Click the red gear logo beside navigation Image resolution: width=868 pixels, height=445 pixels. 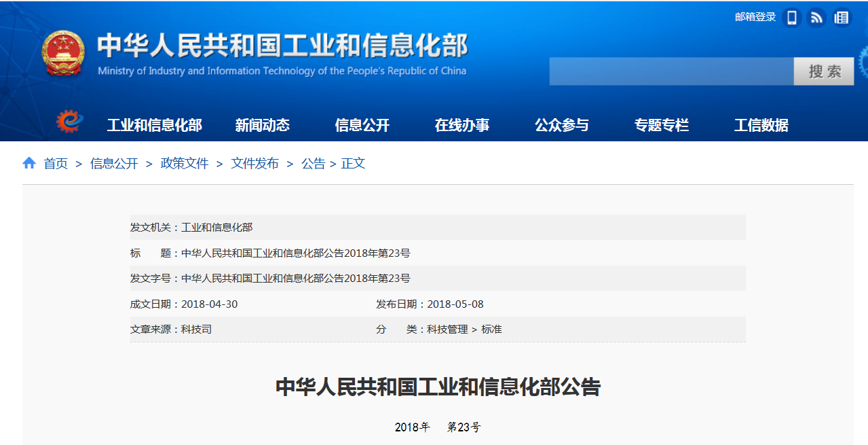(x=70, y=122)
